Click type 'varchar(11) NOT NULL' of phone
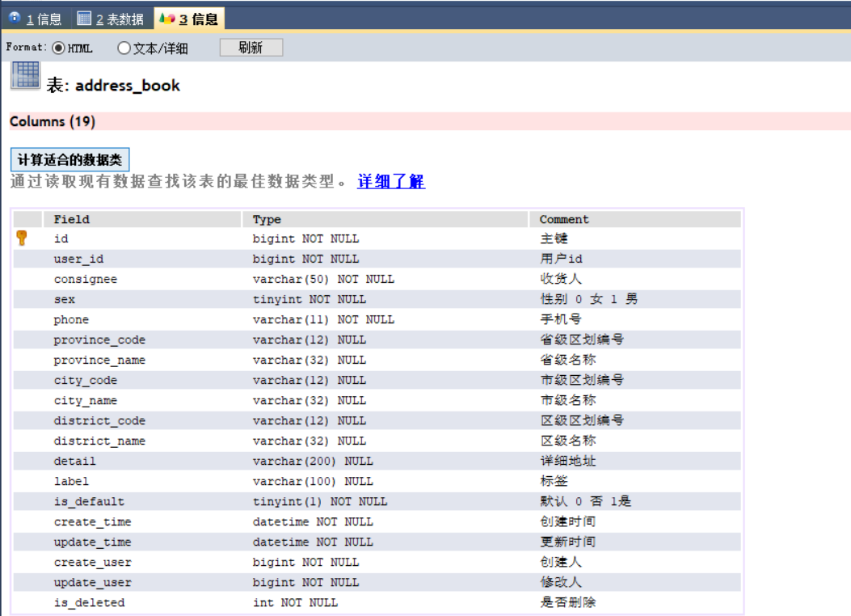This screenshot has width=851, height=616. (323, 319)
